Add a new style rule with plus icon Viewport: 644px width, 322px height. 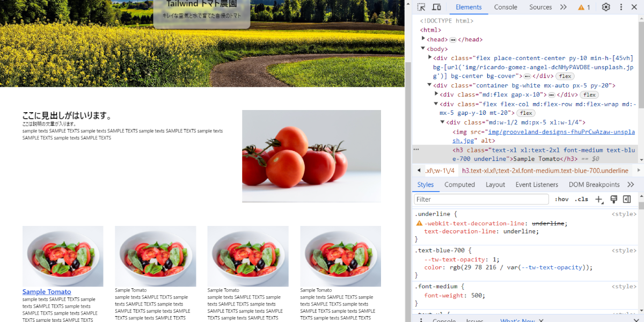pos(599,199)
